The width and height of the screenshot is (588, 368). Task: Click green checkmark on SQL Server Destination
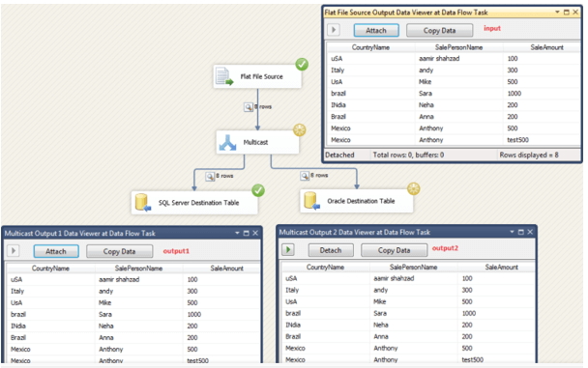(x=258, y=190)
